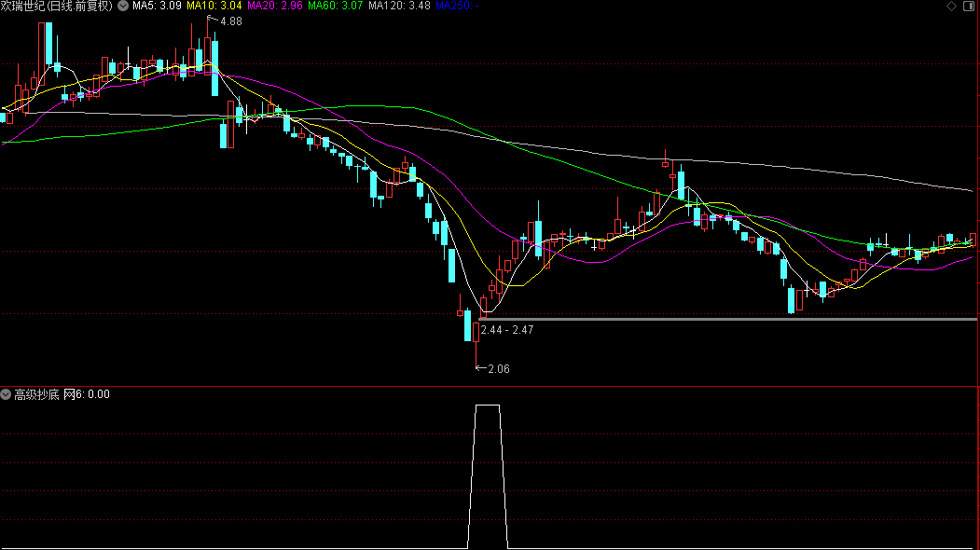Screen dimensions: 980x550
Task: Select the MA60: 3.07 label
Action: (x=335, y=6)
